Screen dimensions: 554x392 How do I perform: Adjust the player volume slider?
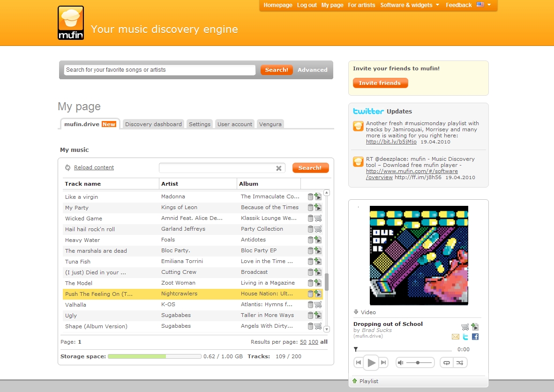click(x=419, y=362)
